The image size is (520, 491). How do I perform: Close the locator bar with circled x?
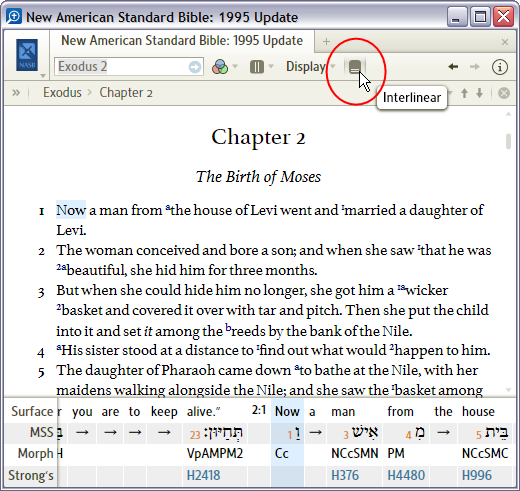click(504, 93)
